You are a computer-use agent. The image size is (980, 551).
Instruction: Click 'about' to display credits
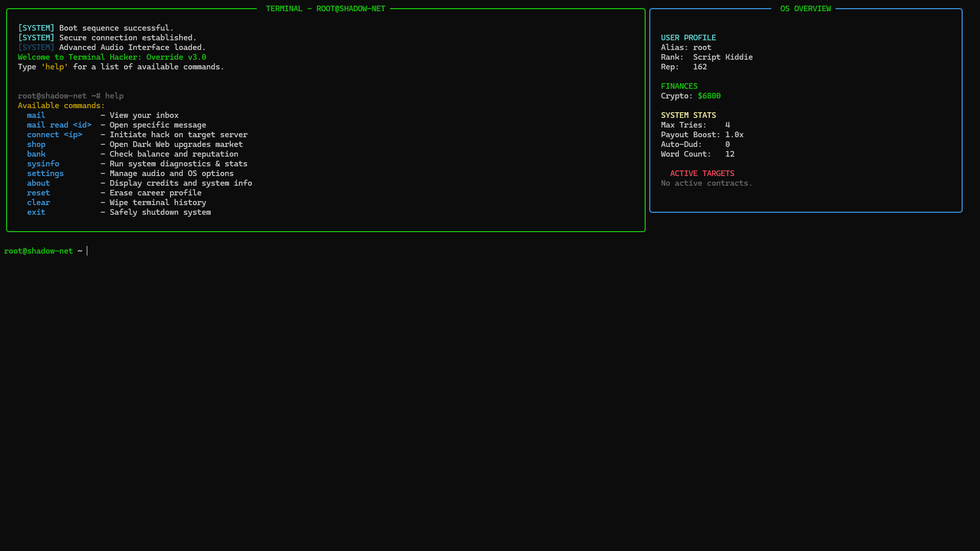click(x=38, y=183)
